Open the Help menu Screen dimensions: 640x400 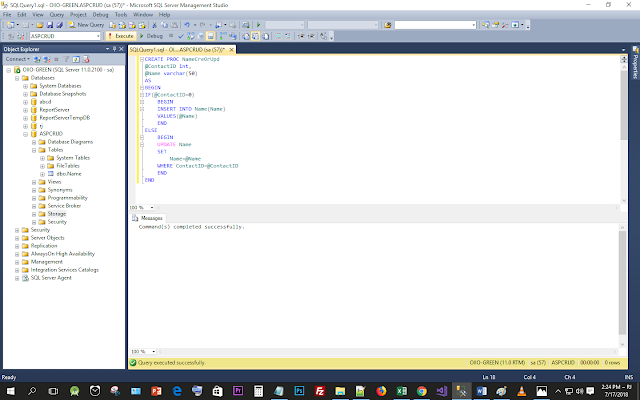pyautogui.click(x=164, y=14)
